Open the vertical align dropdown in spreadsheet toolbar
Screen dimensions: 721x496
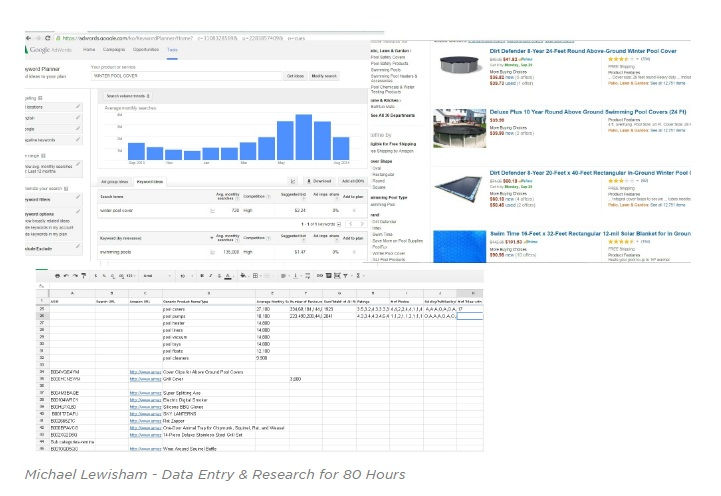click(297, 276)
